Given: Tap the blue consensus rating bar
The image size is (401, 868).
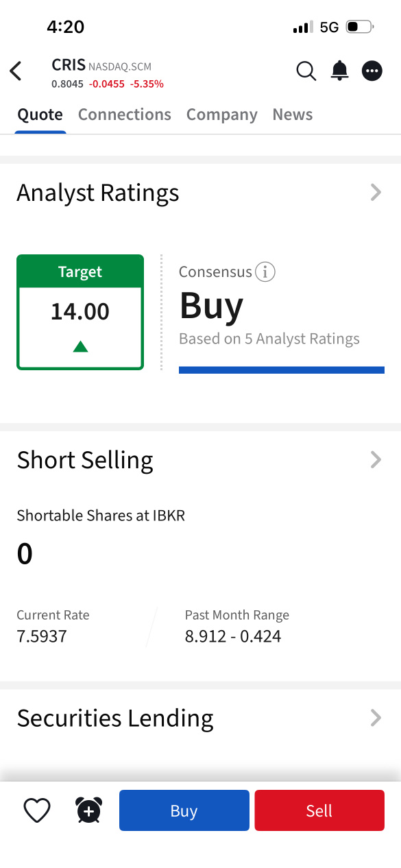Looking at the screenshot, I should (x=282, y=370).
